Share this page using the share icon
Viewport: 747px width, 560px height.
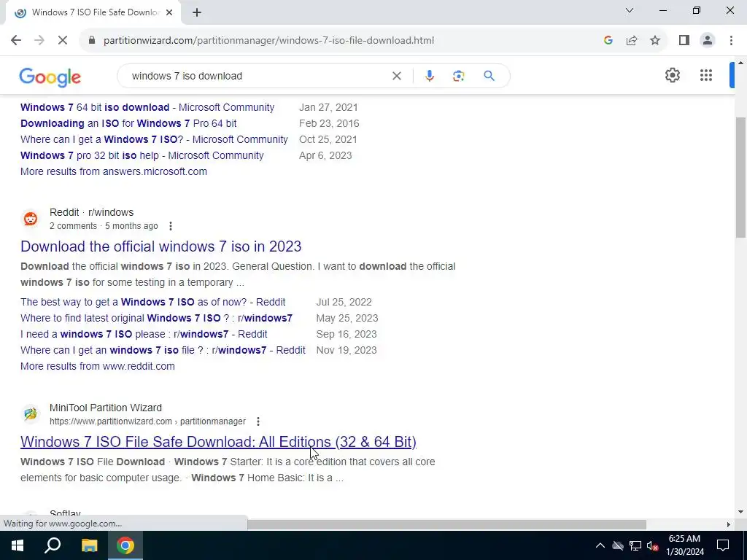click(632, 41)
